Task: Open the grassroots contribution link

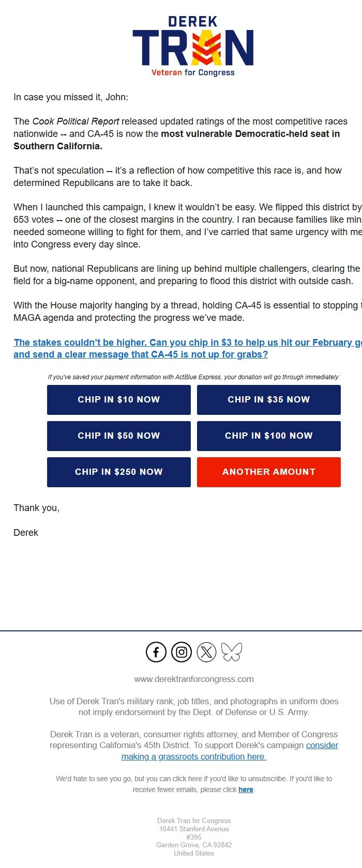Action: [x=193, y=756]
